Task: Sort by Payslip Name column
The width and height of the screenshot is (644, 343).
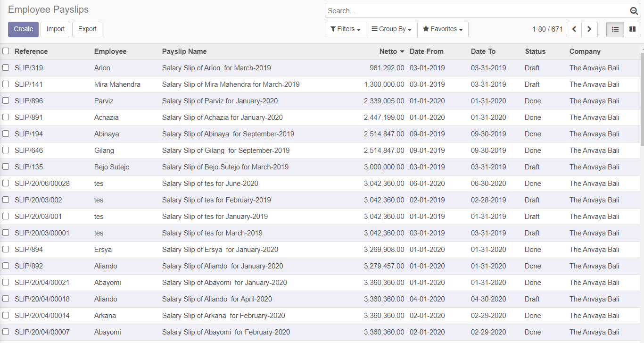Action: 184,51
